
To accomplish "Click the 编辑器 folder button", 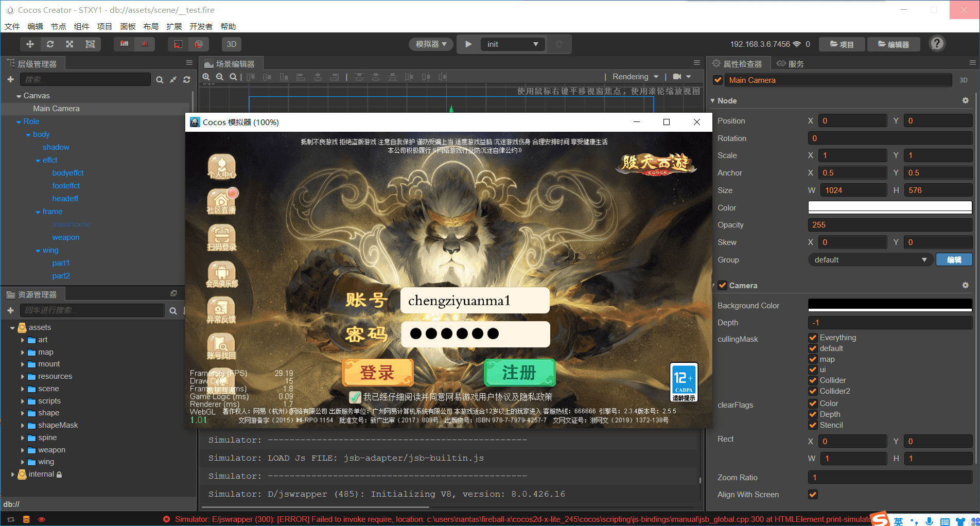I will [x=894, y=44].
